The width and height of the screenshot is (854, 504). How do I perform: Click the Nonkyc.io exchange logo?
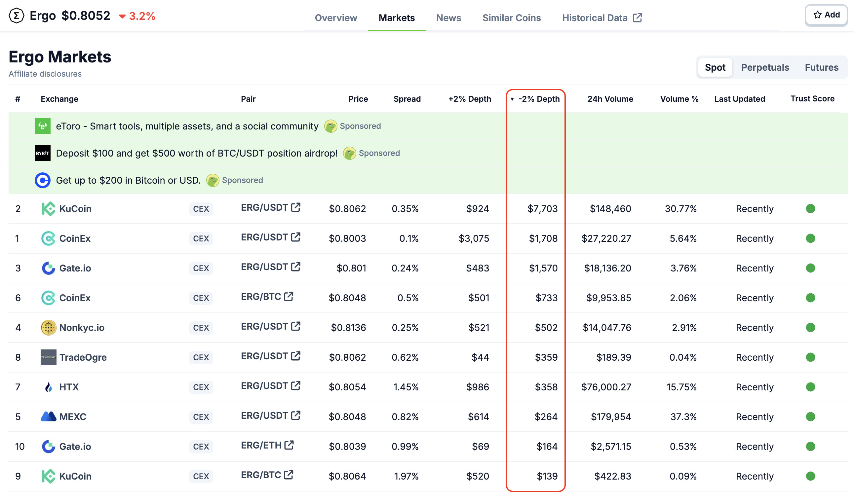click(x=48, y=328)
